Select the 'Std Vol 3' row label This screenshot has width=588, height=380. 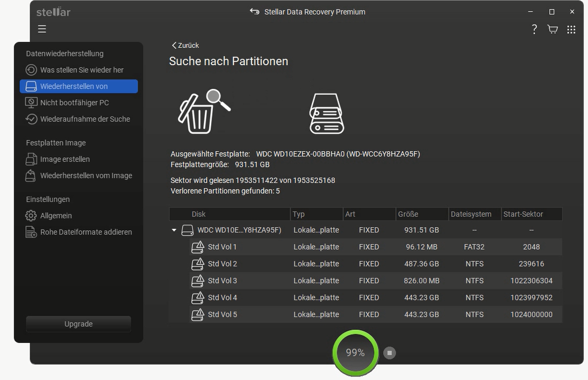pos(222,281)
